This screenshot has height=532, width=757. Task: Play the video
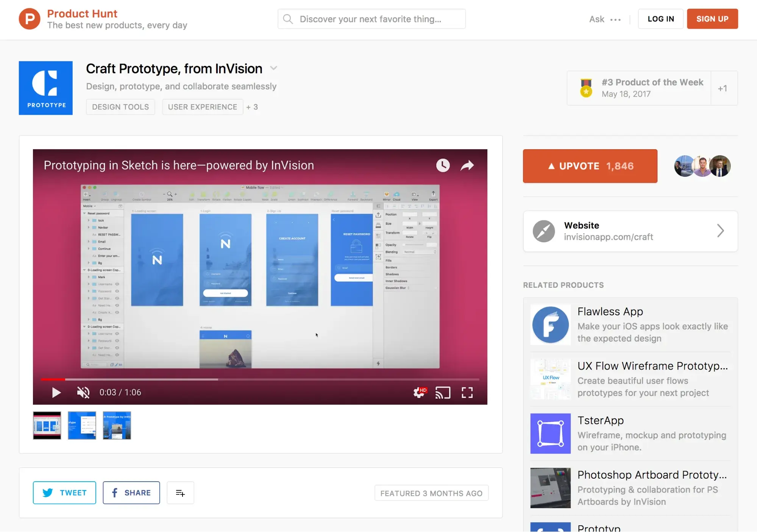(x=56, y=393)
